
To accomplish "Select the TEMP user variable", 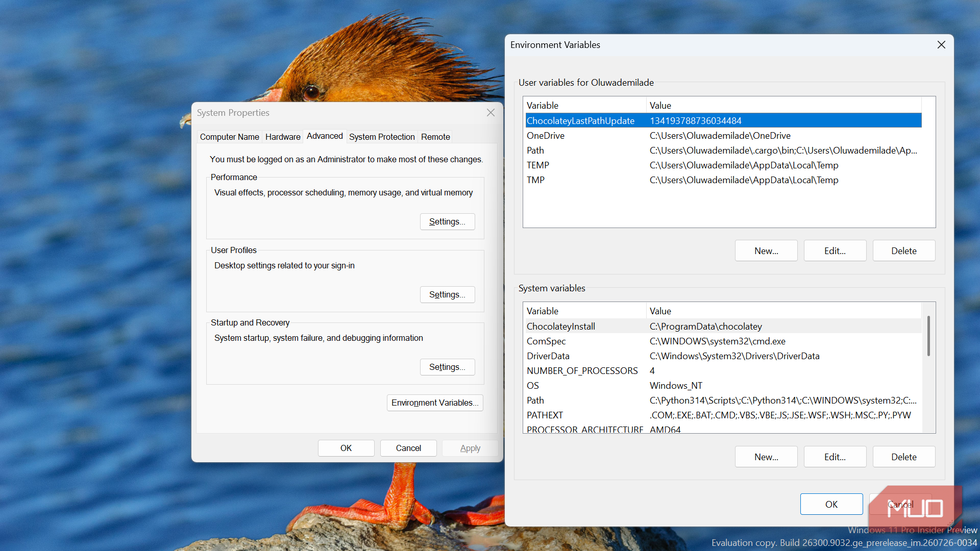I will [723, 165].
